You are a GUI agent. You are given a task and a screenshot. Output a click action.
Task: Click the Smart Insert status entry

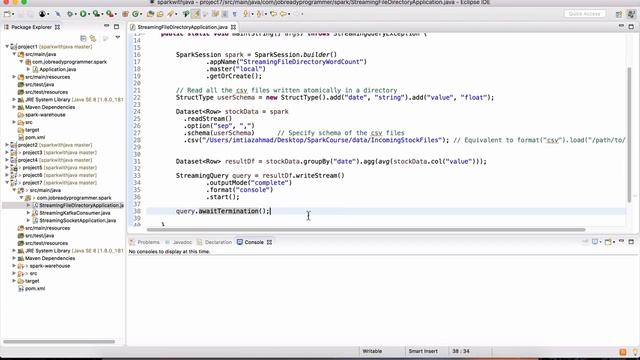[423, 351]
